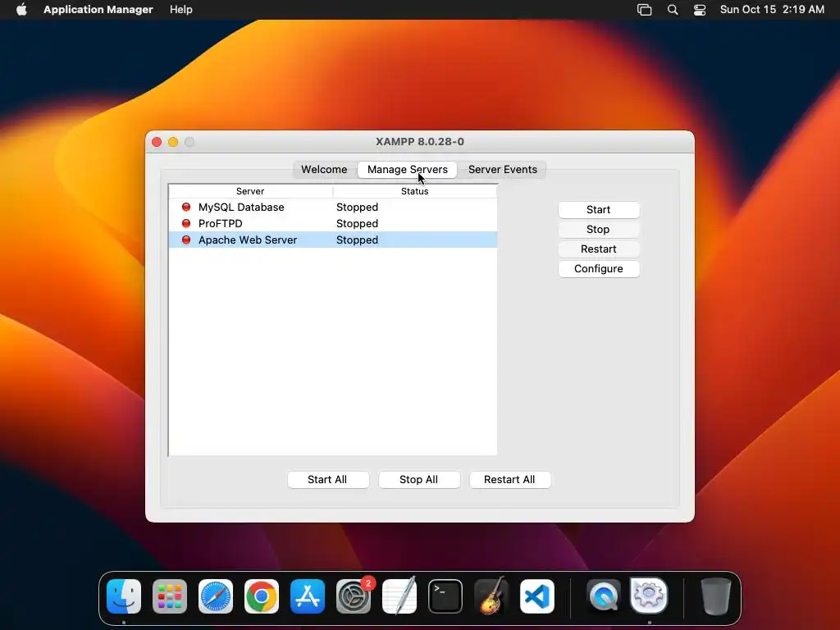Close the XAMPP window
840x630 pixels.
[157, 142]
